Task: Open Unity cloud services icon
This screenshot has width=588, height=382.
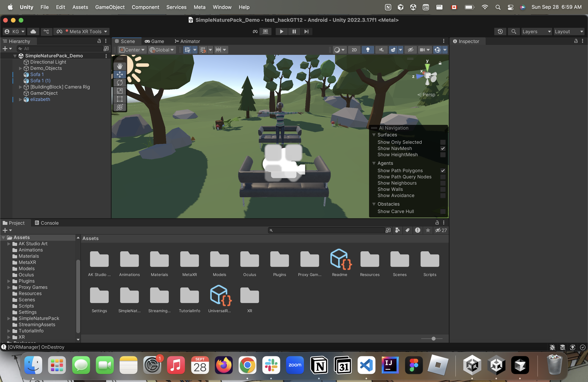Action: (x=33, y=31)
